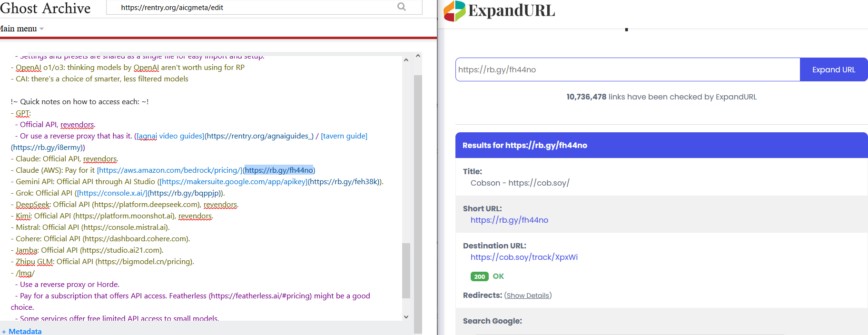This screenshot has width=868, height=335.
Task: Show Details of the redirects
Action: 528,296
